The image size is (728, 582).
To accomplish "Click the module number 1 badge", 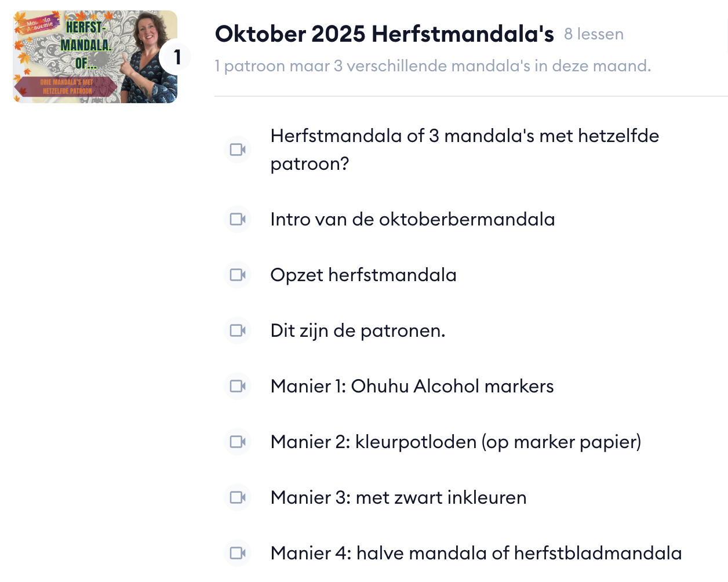I will click(176, 57).
